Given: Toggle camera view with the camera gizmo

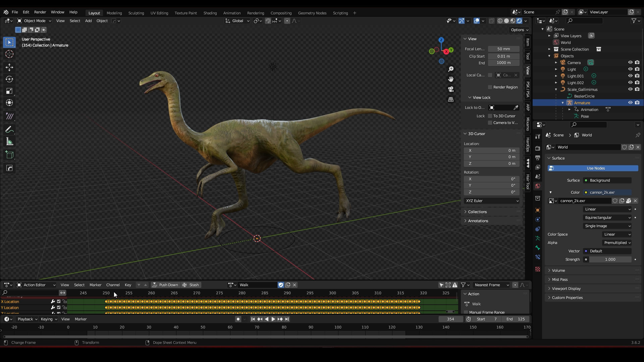Looking at the screenshot, I should [x=451, y=89].
